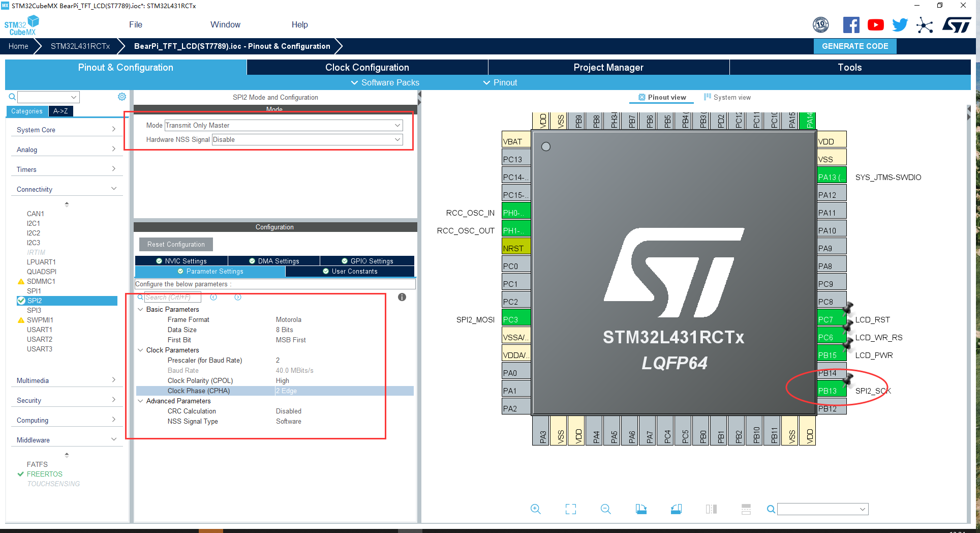Zoom out of the chip pinout view
980x533 pixels.
click(605, 509)
